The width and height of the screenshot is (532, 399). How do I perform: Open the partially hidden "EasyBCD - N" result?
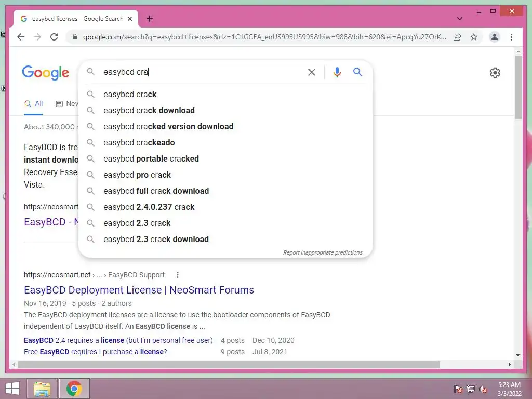51,222
